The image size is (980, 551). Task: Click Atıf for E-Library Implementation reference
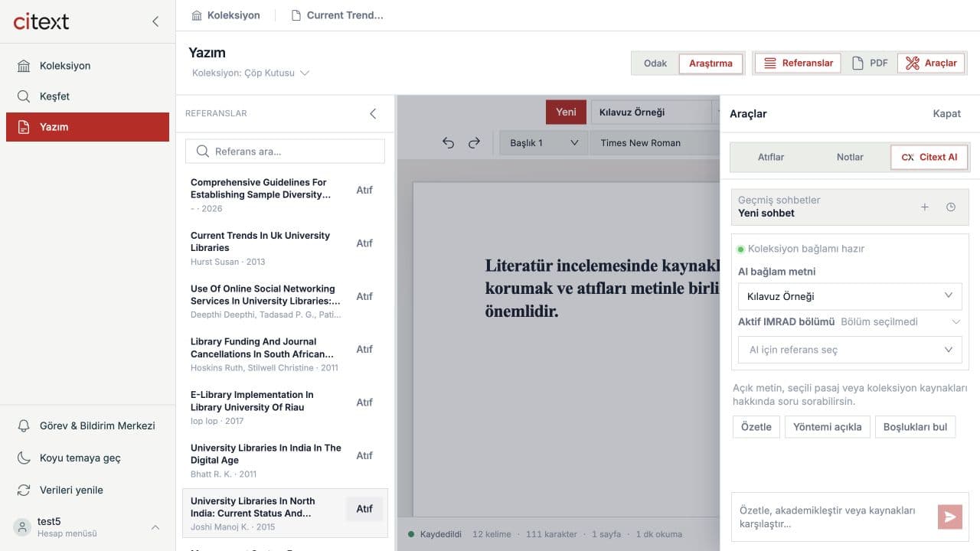pos(364,403)
